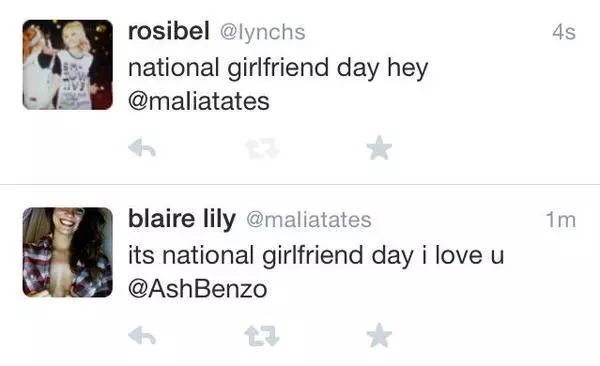Image resolution: width=600 pixels, height=366 pixels.
Task: Click the rosibel display name
Action: (x=169, y=31)
